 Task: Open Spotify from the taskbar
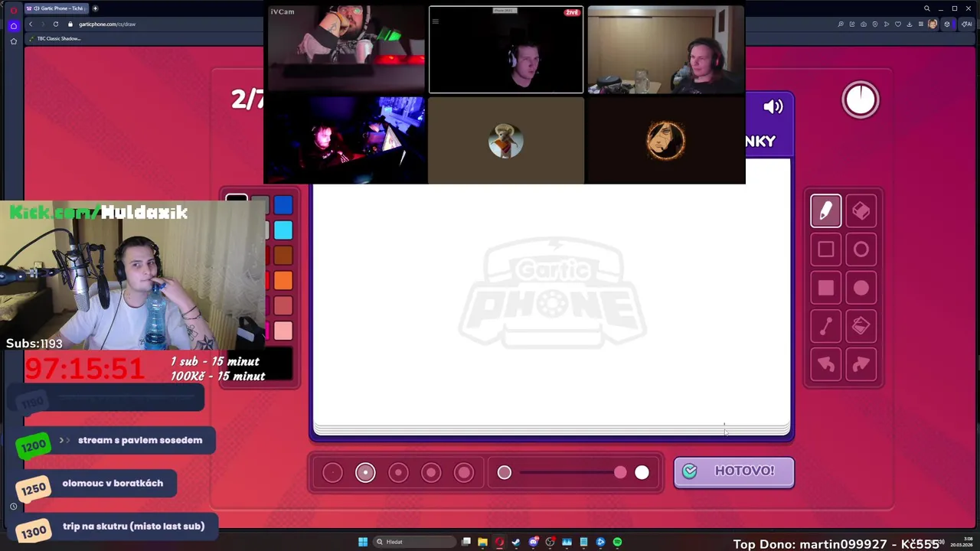point(617,542)
